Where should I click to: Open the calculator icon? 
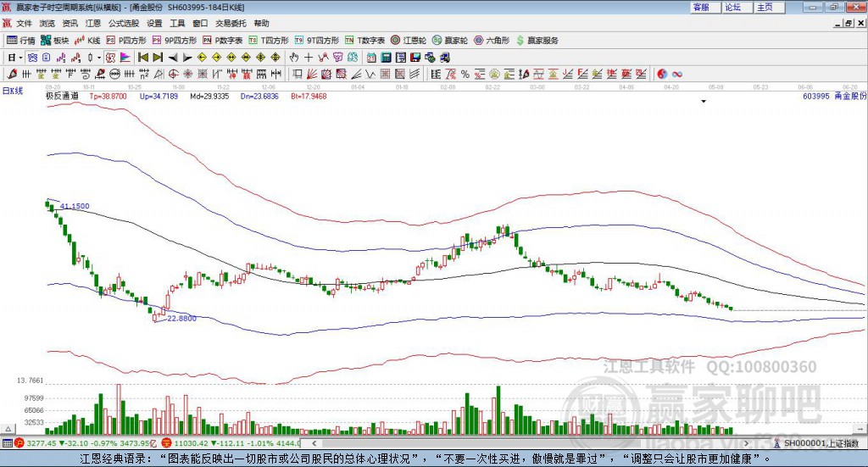tap(386, 58)
